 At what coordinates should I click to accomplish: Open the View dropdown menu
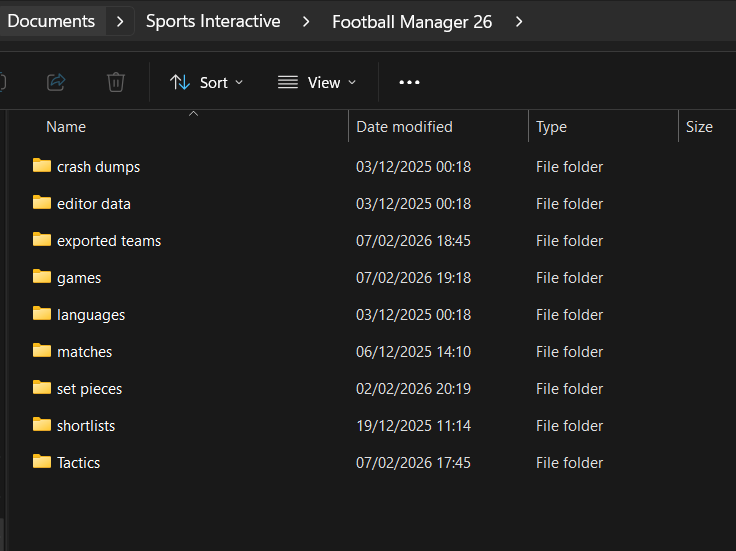[316, 82]
